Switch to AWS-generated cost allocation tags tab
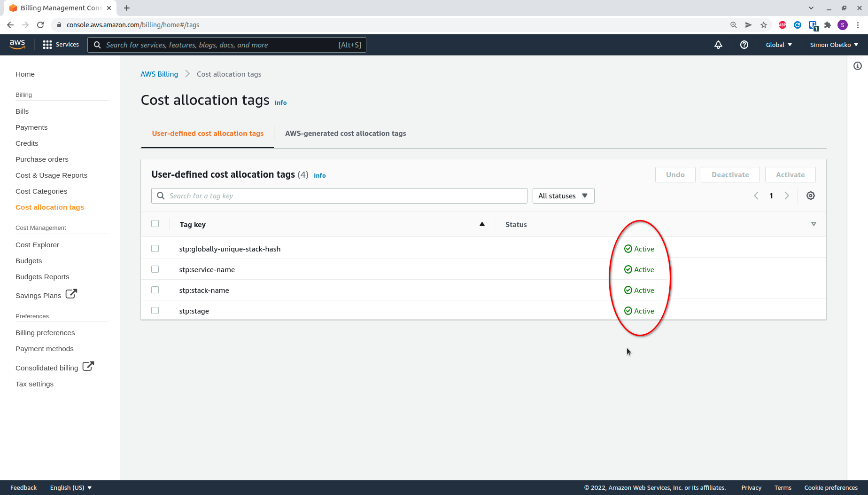The height and width of the screenshot is (495, 868). [x=345, y=134]
